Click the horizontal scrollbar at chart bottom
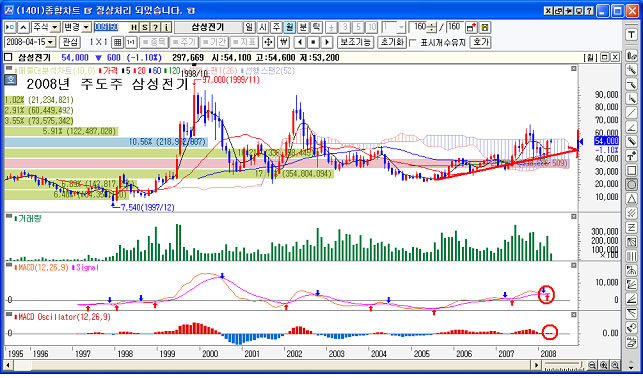Viewport: 643px width, 378px height. point(271,365)
